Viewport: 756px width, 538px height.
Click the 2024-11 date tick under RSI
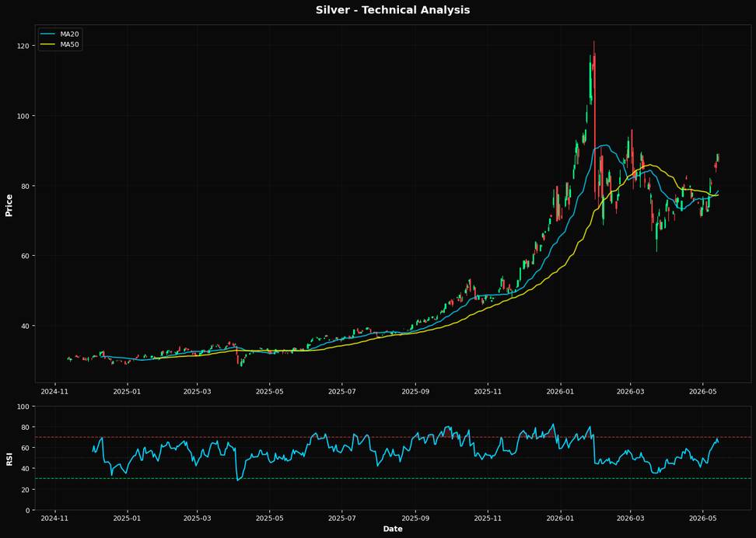pos(55,519)
